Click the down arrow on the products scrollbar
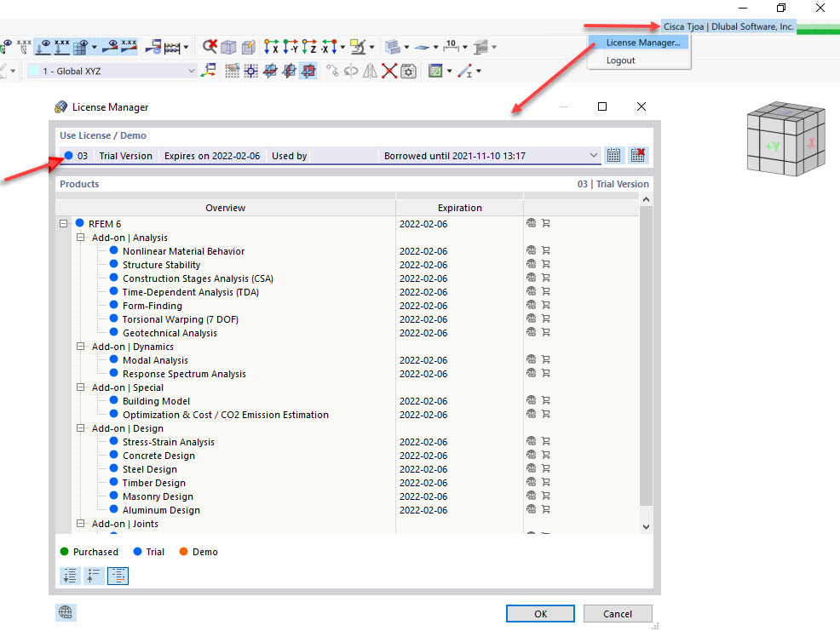Image resolution: width=840 pixels, height=631 pixels. pos(645,525)
